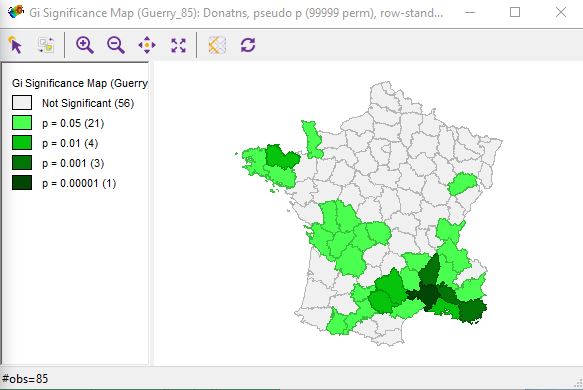Activate the Select mode arrow tool
Viewport: 583px width, 390px height.
16,45
